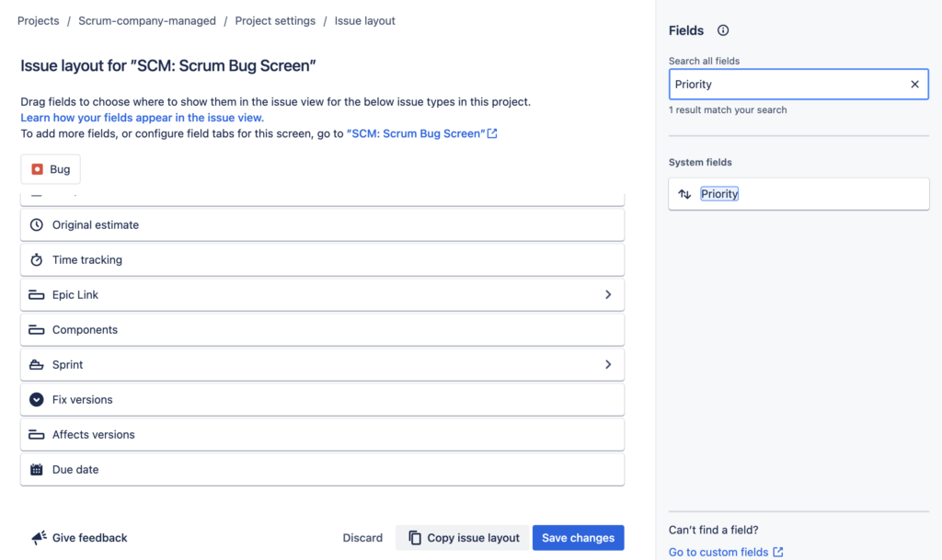This screenshot has height=560, width=942.
Task: Switch to the Bug issue type tab
Action: 50,168
